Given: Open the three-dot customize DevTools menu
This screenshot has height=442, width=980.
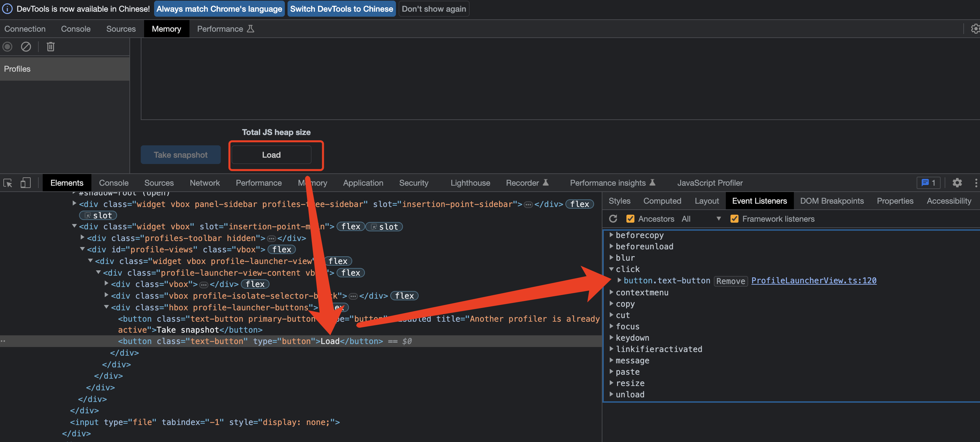Looking at the screenshot, I should (976, 183).
